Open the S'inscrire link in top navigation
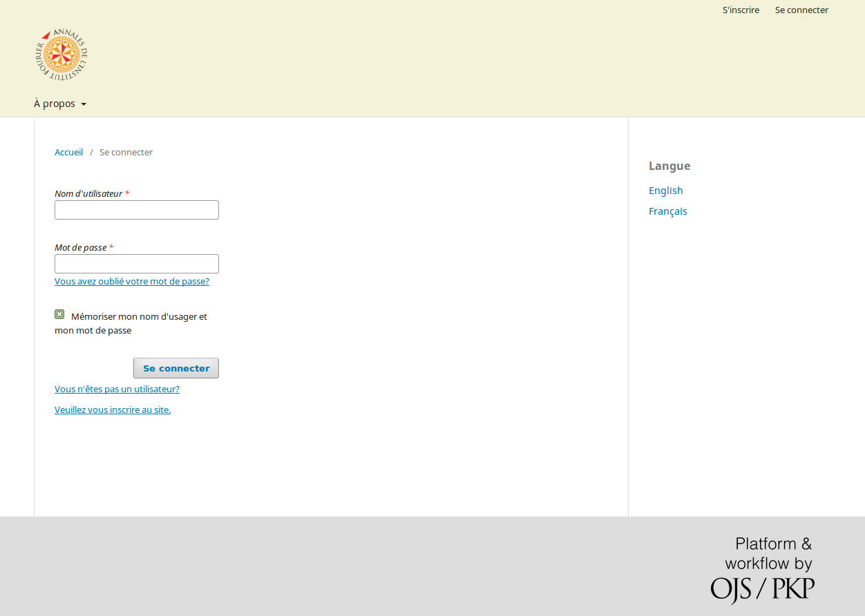 741,10
